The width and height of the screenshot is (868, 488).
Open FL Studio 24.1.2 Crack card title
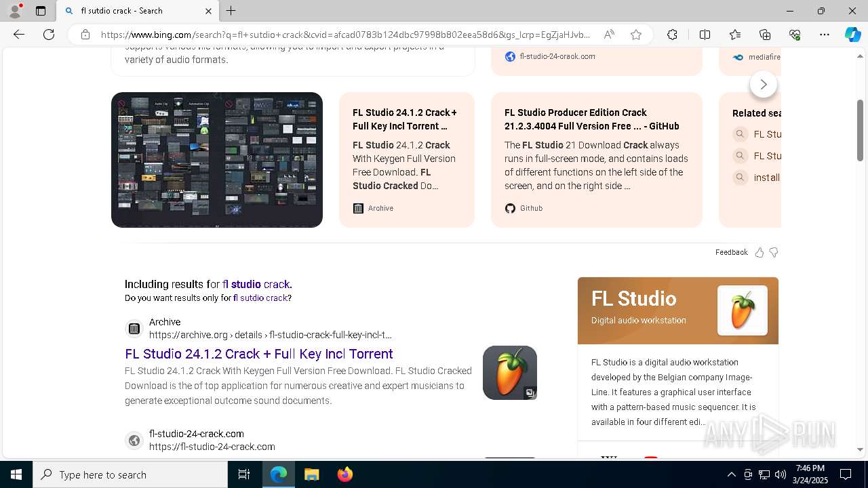pos(405,119)
